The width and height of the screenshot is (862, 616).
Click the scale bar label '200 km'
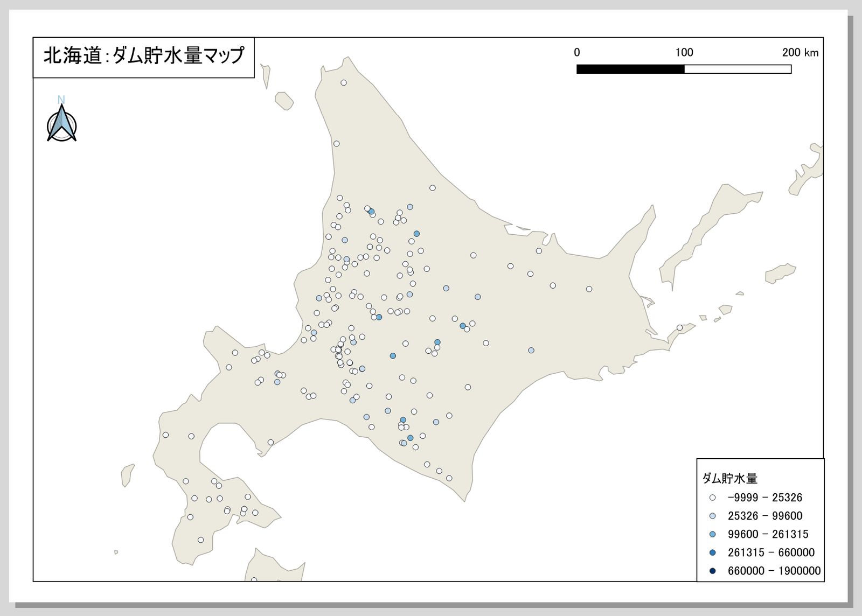[x=801, y=52]
